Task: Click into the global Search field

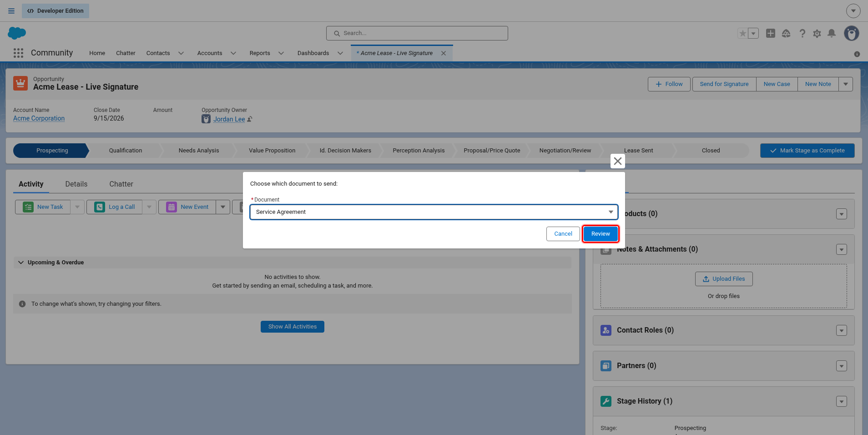Action: [x=417, y=33]
